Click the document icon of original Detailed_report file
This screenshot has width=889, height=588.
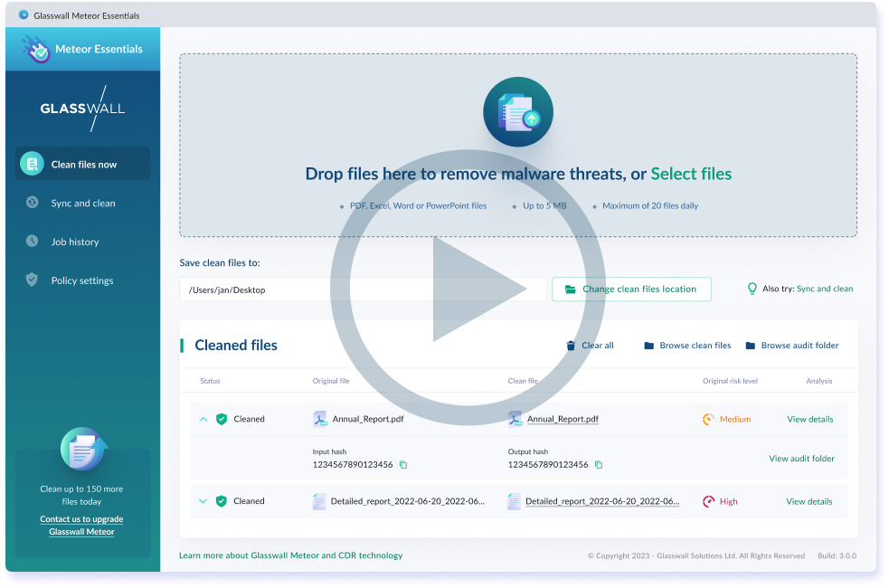[x=319, y=501]
